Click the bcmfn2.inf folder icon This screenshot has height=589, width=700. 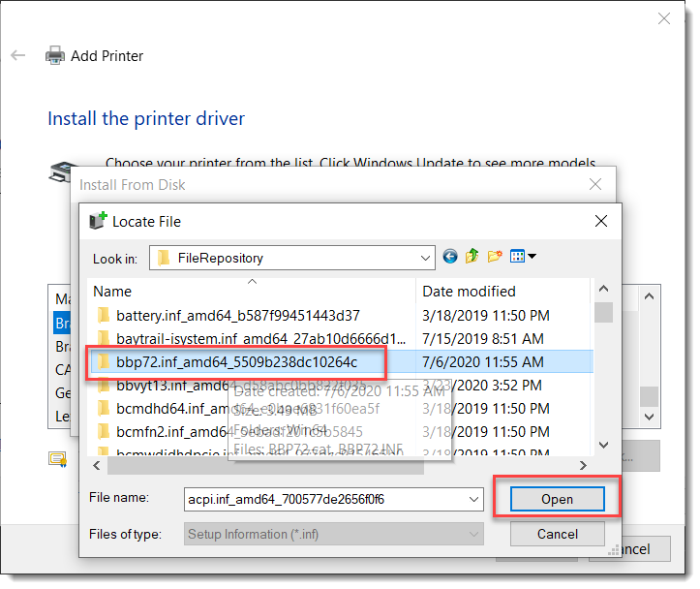104,431
